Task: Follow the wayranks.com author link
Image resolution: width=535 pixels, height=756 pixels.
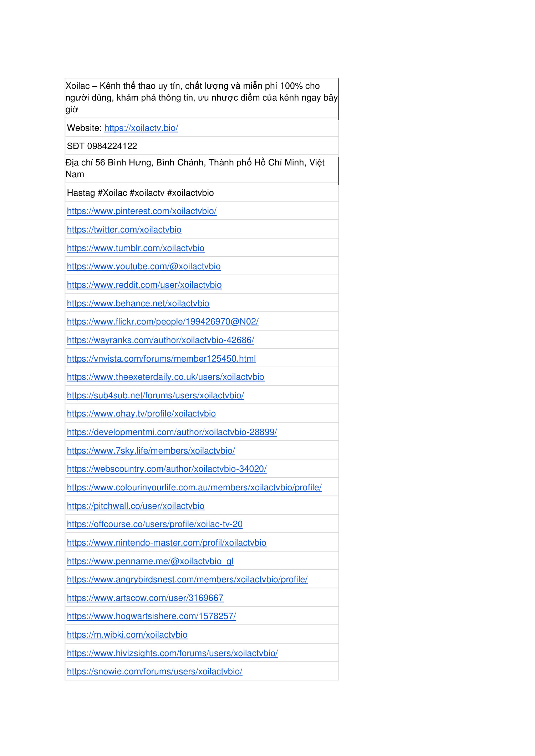Action: [160, 340]
